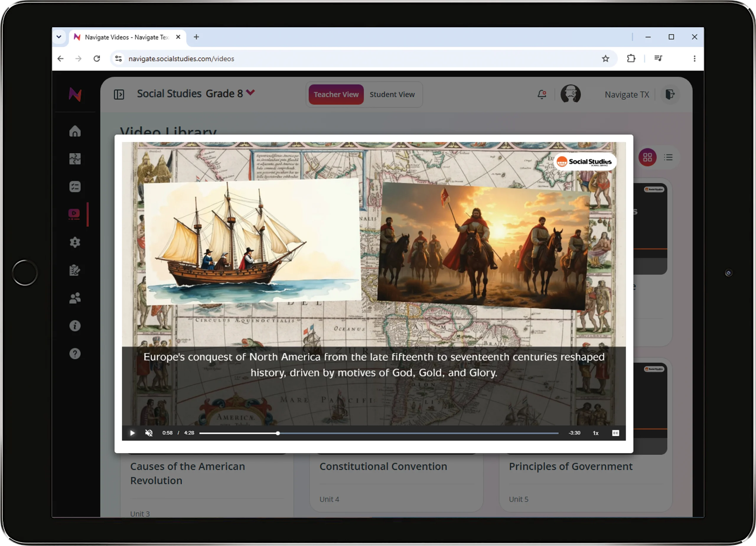Open the media control icon in the toolbar

658,58
